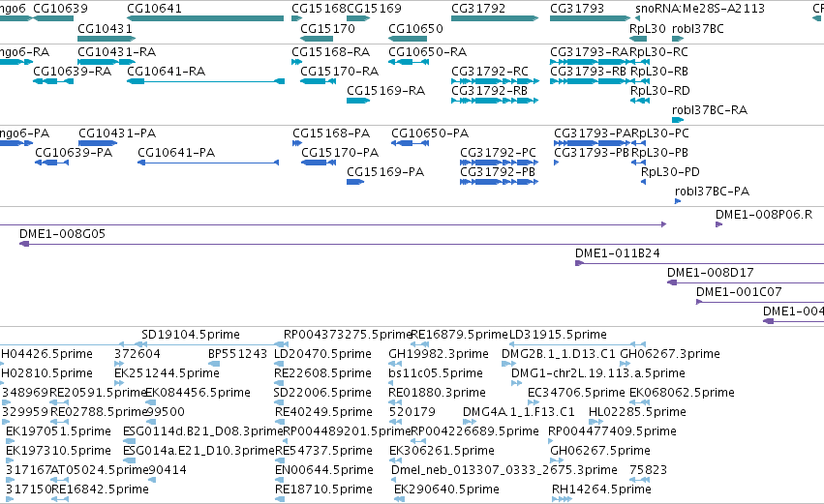Click the RH14264.5prime EST label

coord(601,489)
